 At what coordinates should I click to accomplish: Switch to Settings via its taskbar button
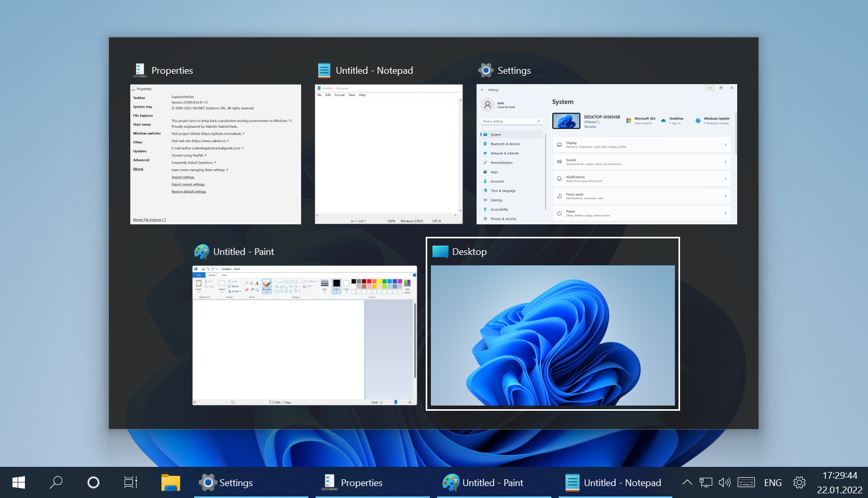coord(251,482)
